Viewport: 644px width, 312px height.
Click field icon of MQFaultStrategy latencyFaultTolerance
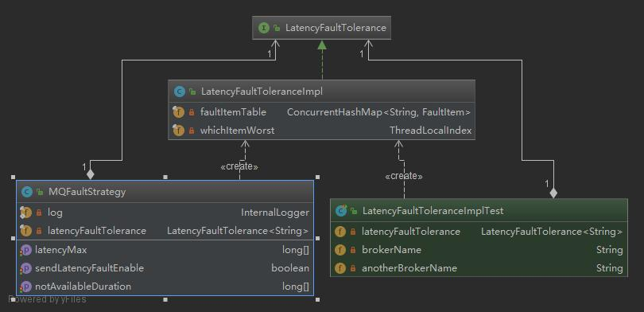(x=26, y=231)
